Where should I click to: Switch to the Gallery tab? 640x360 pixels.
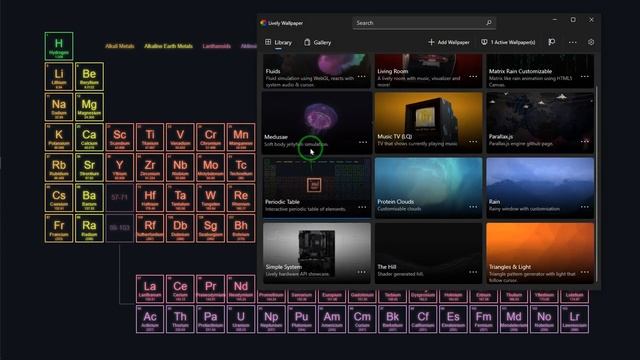pyautogui.click(x=318, y=42)
